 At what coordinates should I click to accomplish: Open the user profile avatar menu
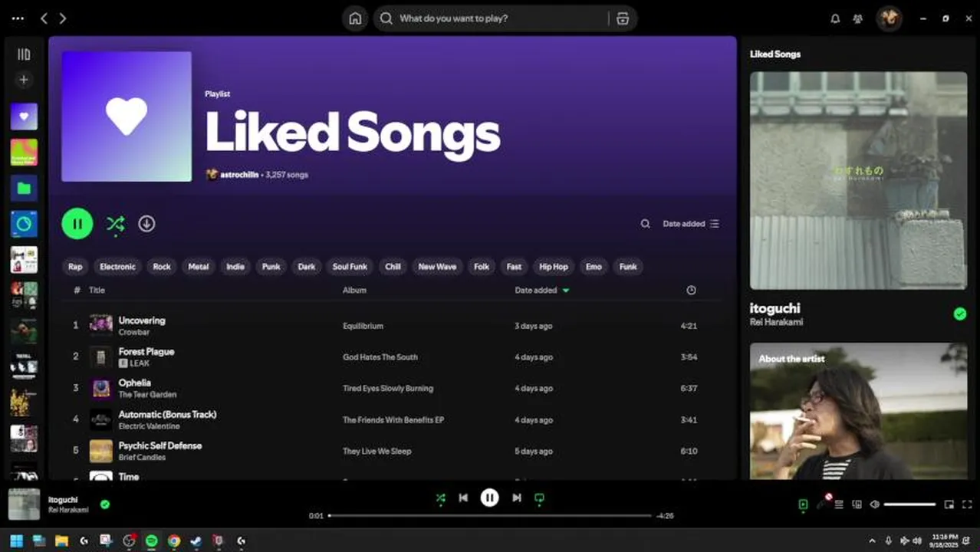pos(890,18)
